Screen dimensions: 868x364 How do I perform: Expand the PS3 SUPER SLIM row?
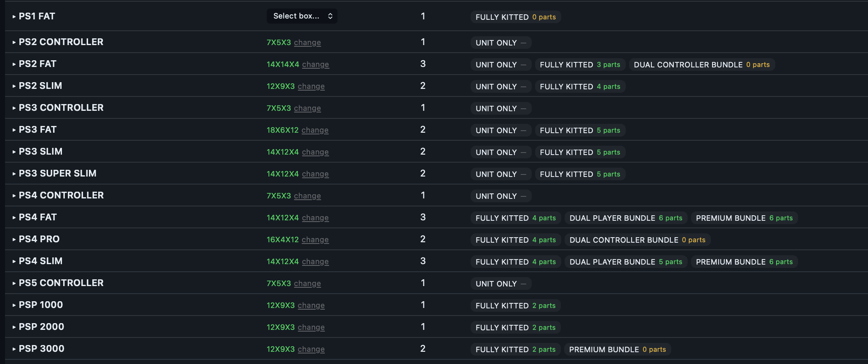(x=14, y=174)
